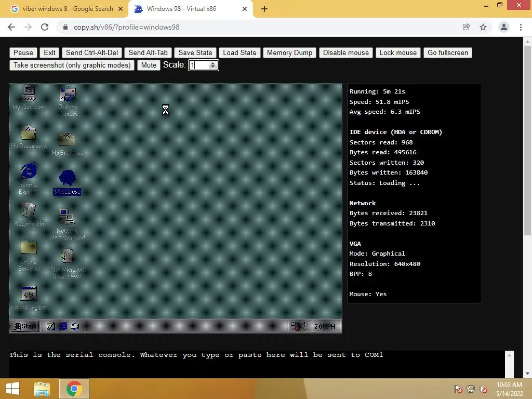
Task: Open Online Services folder icon
Action: click(x=29, y=256)
